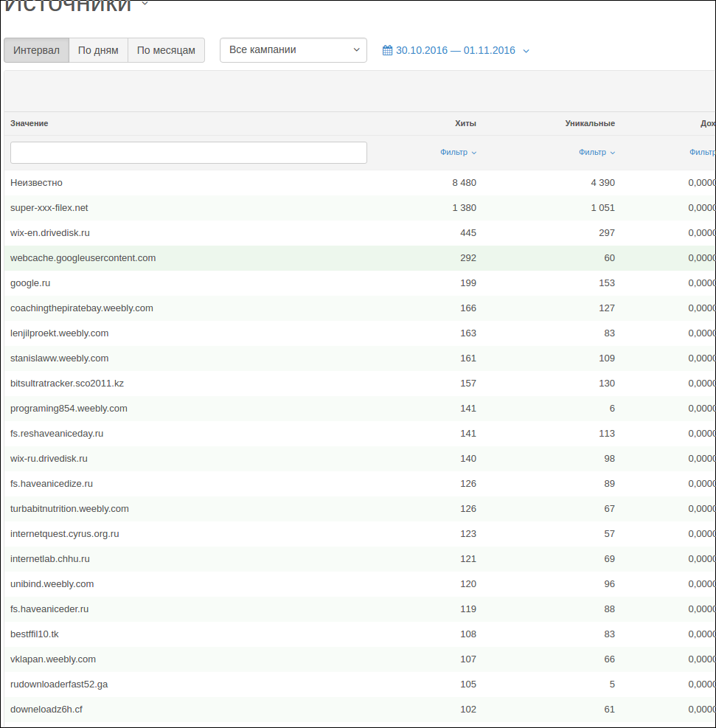Image resolution: width=716 pixels, height=728 pixels.
Task: Click the bitsultratracker.sco2011.kz source
Action: point(67,384)
